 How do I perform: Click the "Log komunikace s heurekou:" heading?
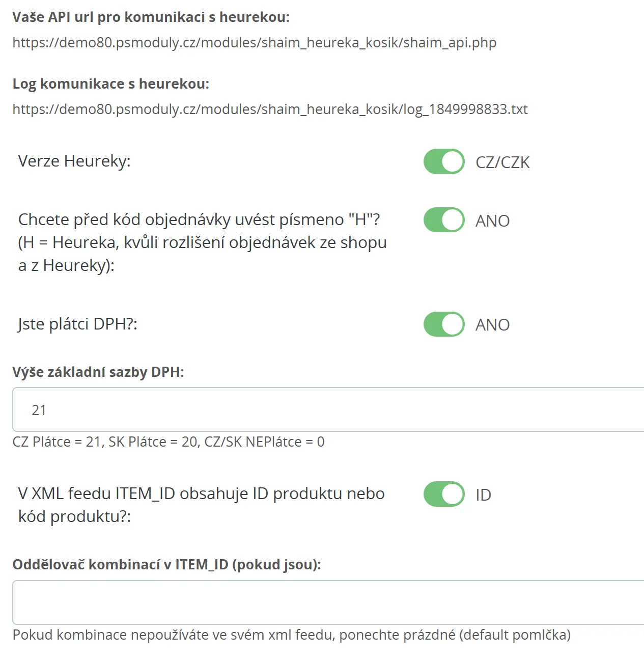coord(110,84)
